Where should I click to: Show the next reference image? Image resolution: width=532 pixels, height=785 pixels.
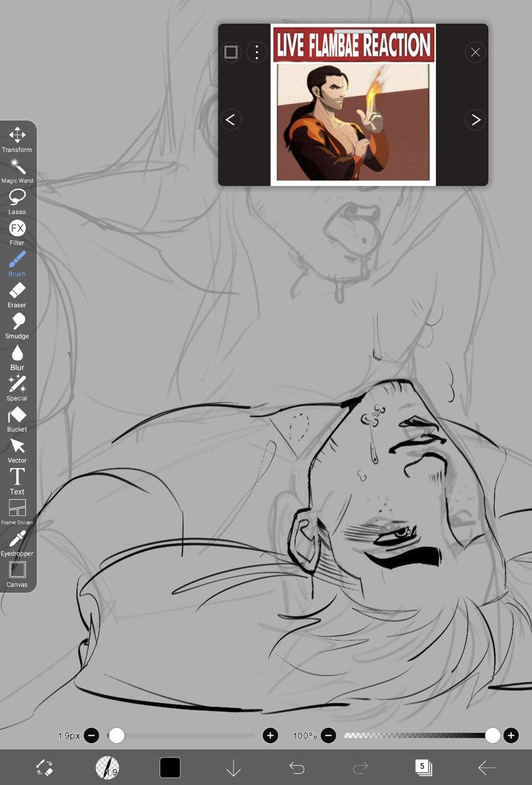click(x=476, y=120)
